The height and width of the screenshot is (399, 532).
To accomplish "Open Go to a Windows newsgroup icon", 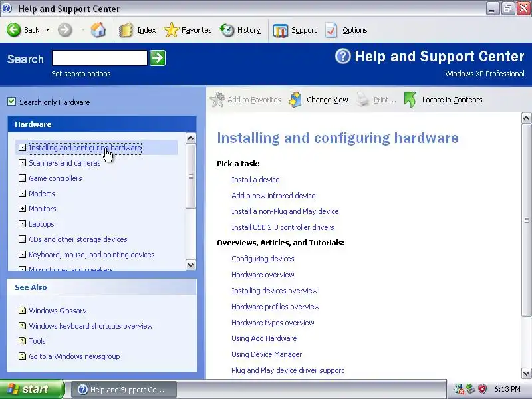I will [22, 356].
